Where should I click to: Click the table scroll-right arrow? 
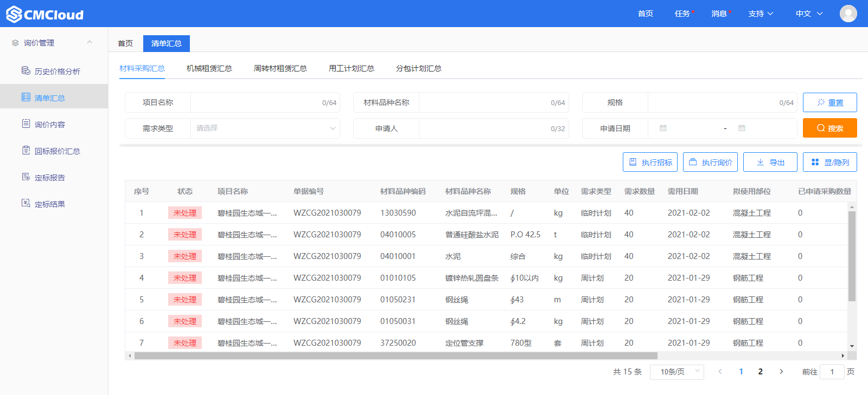coord(843,356)
